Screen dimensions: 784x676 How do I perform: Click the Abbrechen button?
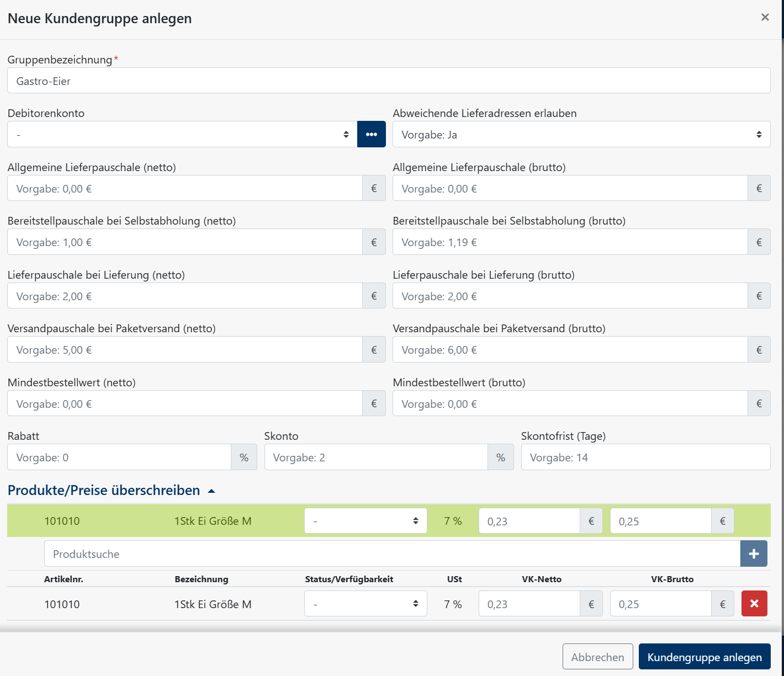coord(597,657)
